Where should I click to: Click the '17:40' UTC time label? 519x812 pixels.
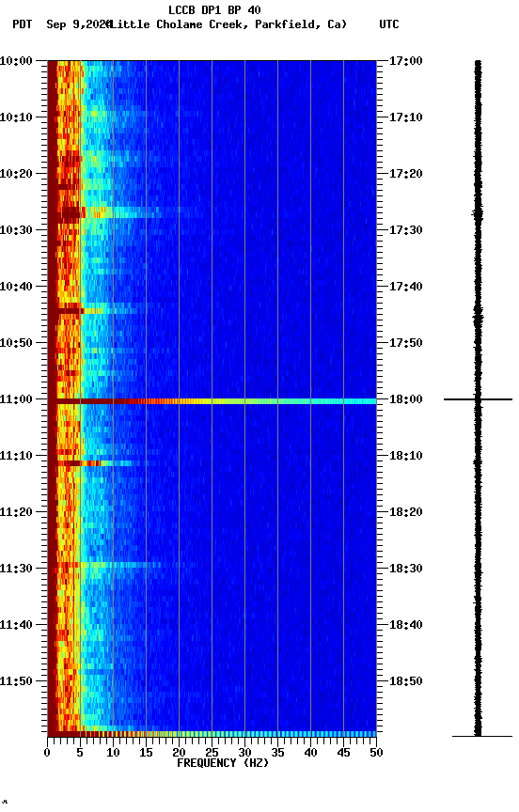pyautogui.click(x=406, y=287)
